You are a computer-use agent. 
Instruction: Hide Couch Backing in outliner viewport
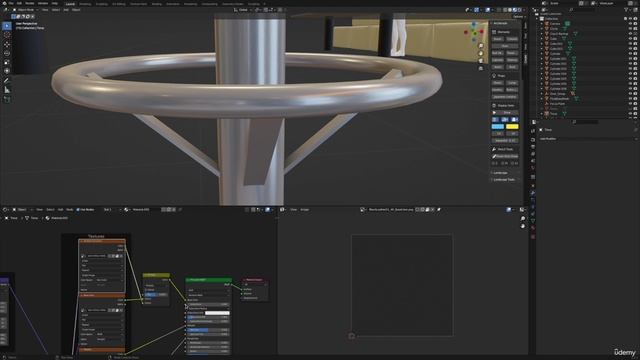tap(630, 34)
